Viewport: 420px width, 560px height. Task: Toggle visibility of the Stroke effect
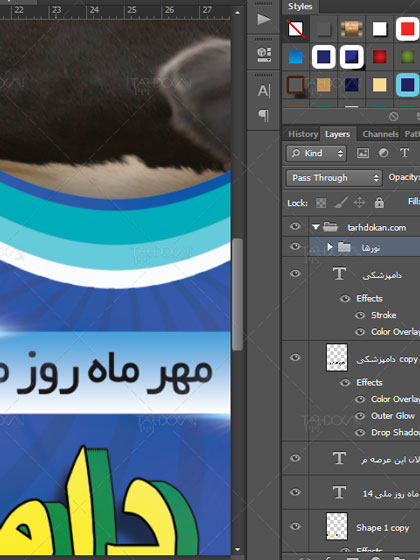[x=360, y=315]
